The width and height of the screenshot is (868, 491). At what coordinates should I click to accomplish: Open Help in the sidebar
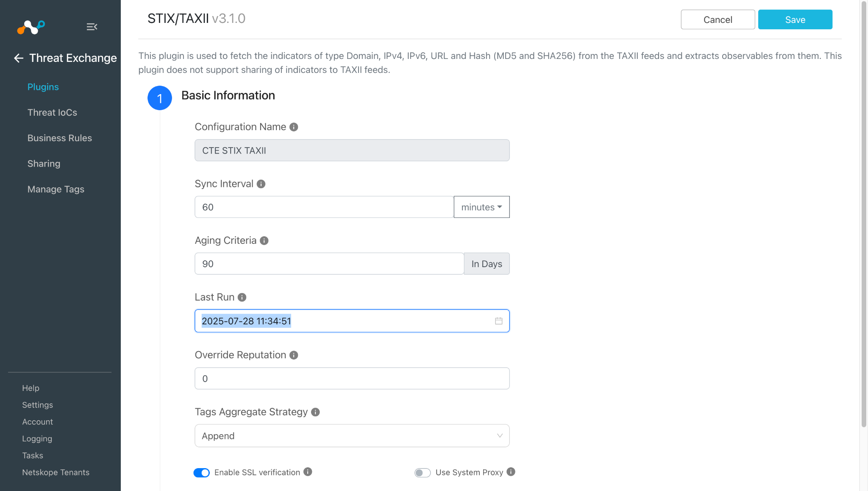31,388
